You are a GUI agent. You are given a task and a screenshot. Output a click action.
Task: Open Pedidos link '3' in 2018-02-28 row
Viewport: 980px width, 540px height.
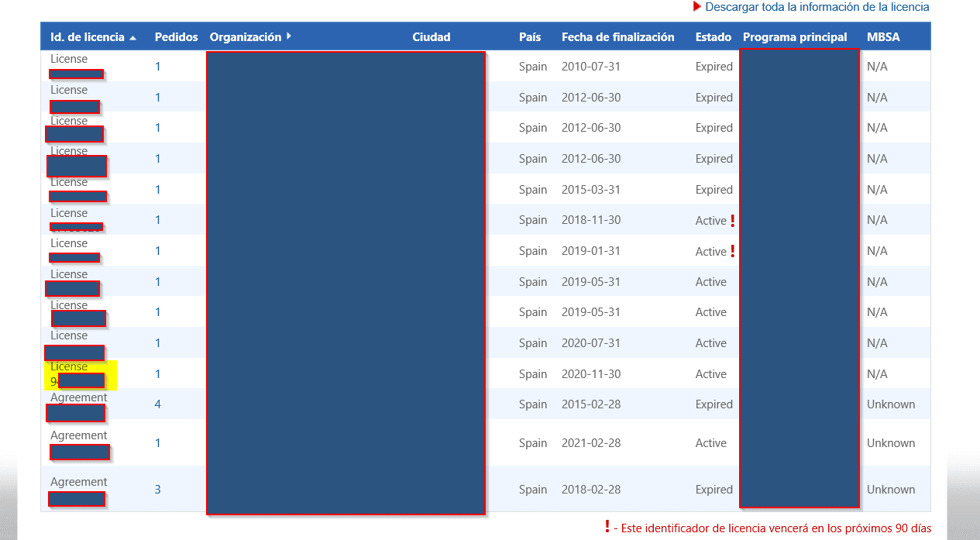(x=158, y=490)
